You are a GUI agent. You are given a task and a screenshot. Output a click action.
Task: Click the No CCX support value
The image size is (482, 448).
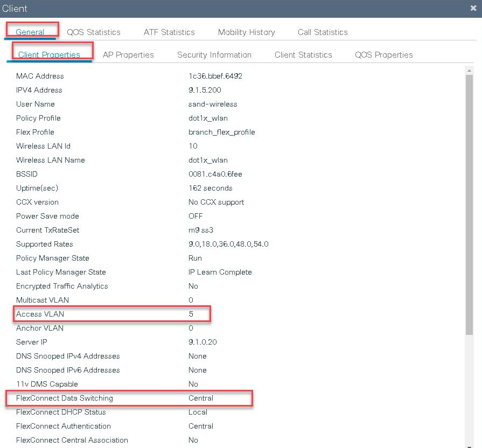pyautogui.click(x=216, y=202)
